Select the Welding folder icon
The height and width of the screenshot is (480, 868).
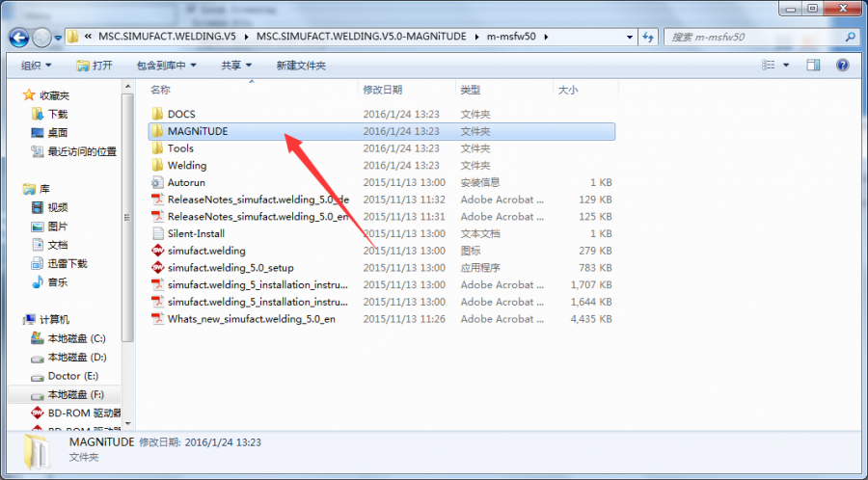[158, 166]
